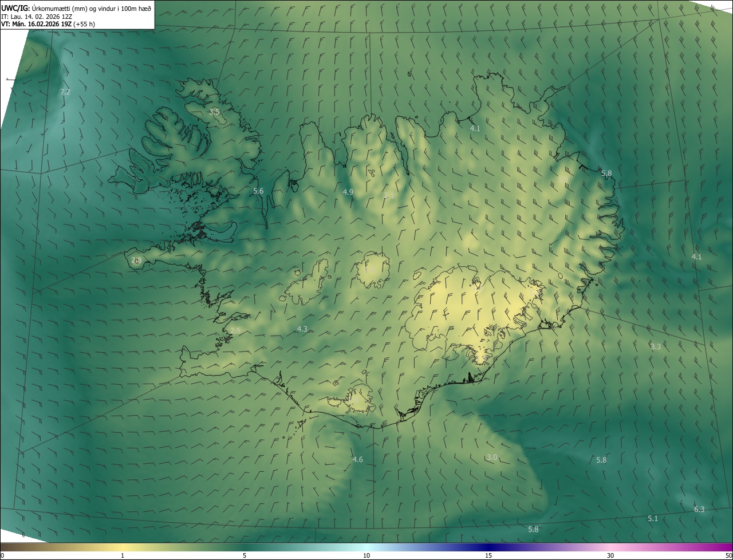
Task: Click the 6.3 value label on the map
Action: point(699,509)
